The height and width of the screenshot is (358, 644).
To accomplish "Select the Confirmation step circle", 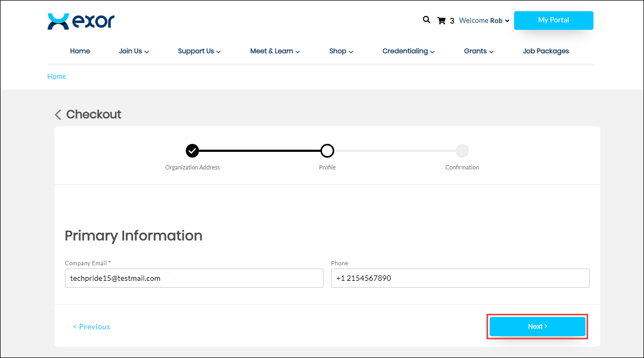I will tap(462, 151).
